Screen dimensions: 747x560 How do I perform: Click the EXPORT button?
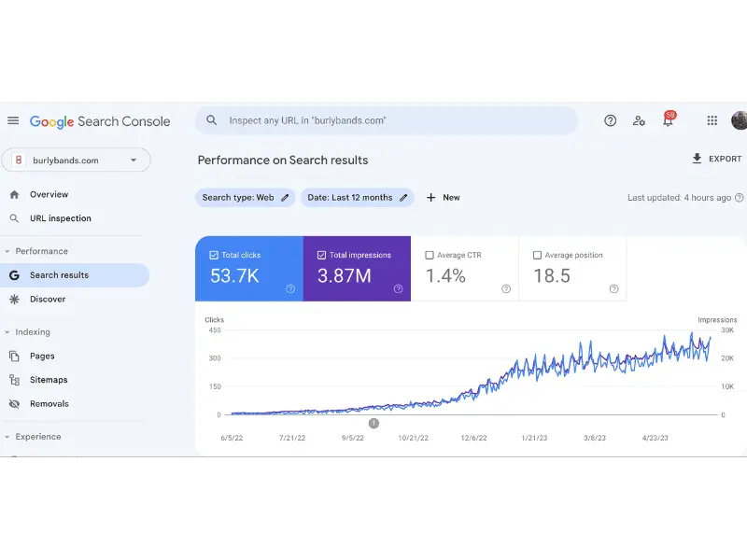point(716,159)
